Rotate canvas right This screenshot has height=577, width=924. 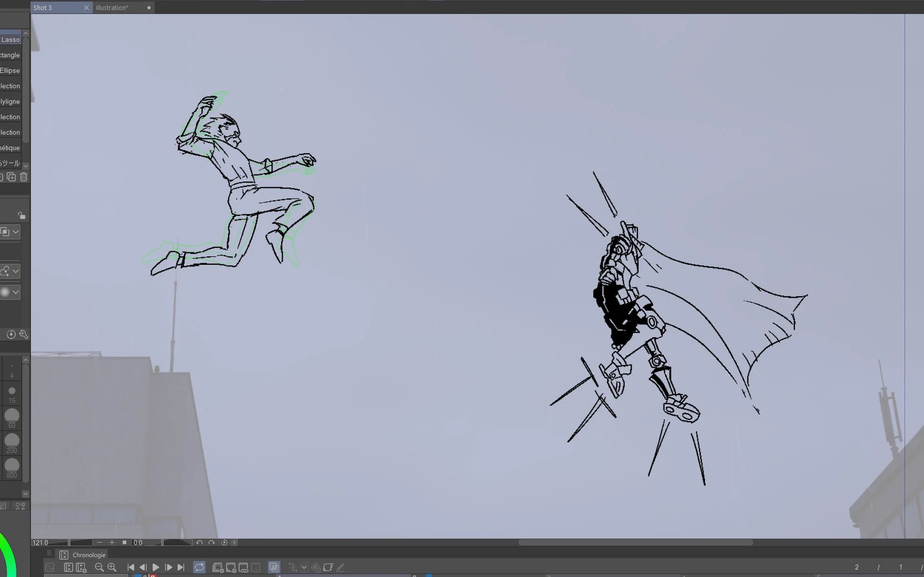coord(212,543)
